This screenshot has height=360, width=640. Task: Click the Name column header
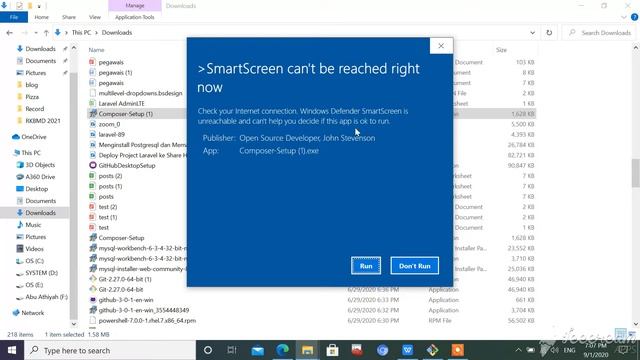(96, 50)
